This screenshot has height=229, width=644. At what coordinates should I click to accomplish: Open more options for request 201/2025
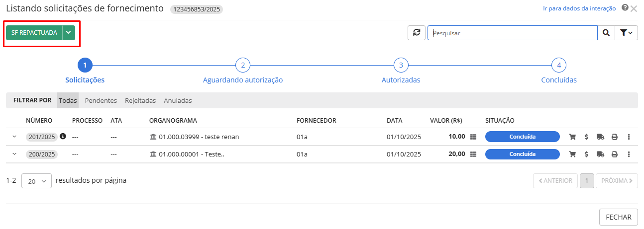coord(629,137)
